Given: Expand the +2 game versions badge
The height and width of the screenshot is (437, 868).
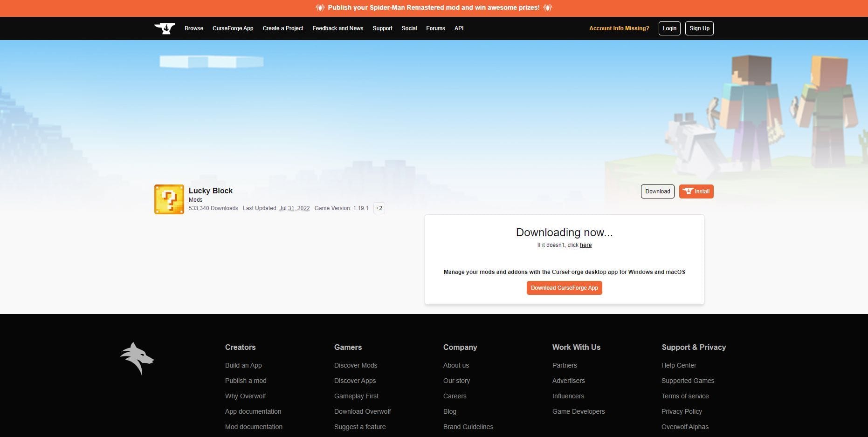Looking at the screenshot, I should pos(379,208).
